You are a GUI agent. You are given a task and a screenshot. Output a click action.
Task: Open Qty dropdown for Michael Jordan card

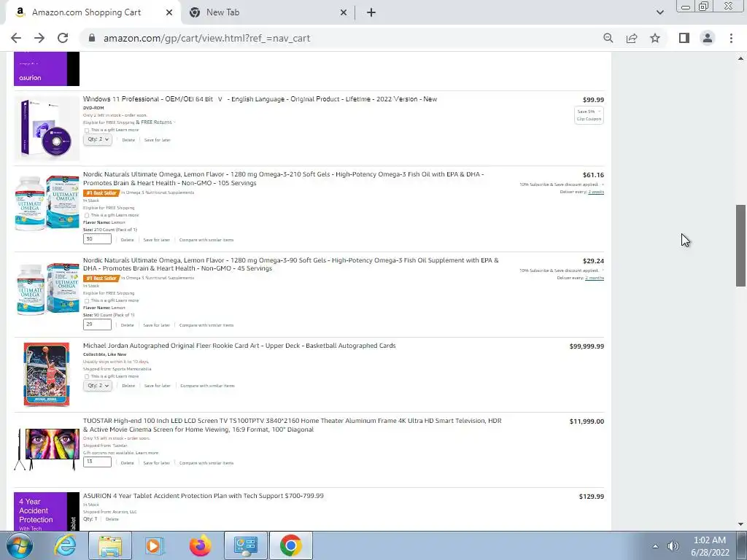(x=98, y=386)
